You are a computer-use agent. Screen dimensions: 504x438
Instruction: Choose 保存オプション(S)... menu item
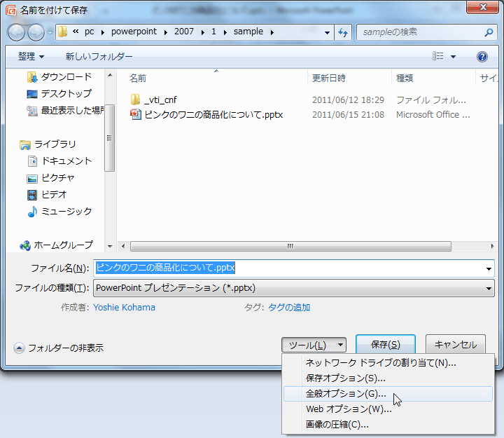[x=388, y=378]
